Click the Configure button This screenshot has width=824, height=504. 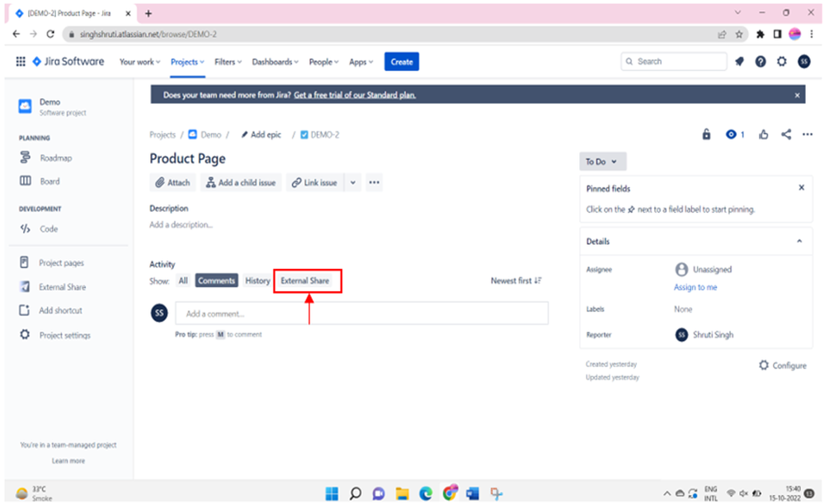783,365
